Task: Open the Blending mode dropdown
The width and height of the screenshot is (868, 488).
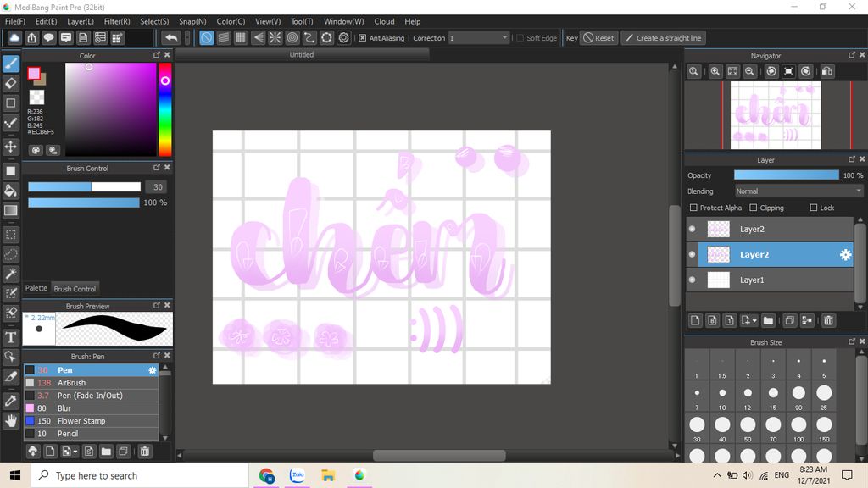Action: (x=798, y=191)
